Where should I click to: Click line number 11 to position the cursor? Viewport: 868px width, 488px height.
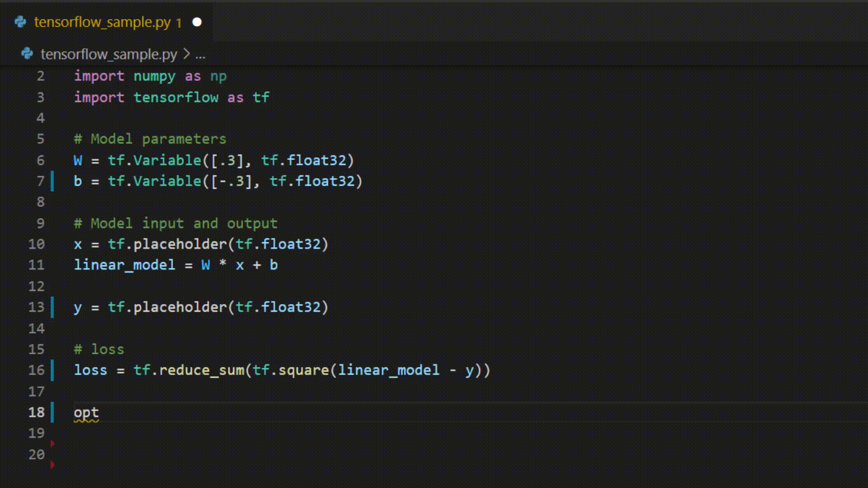click(x=36, y=265)
